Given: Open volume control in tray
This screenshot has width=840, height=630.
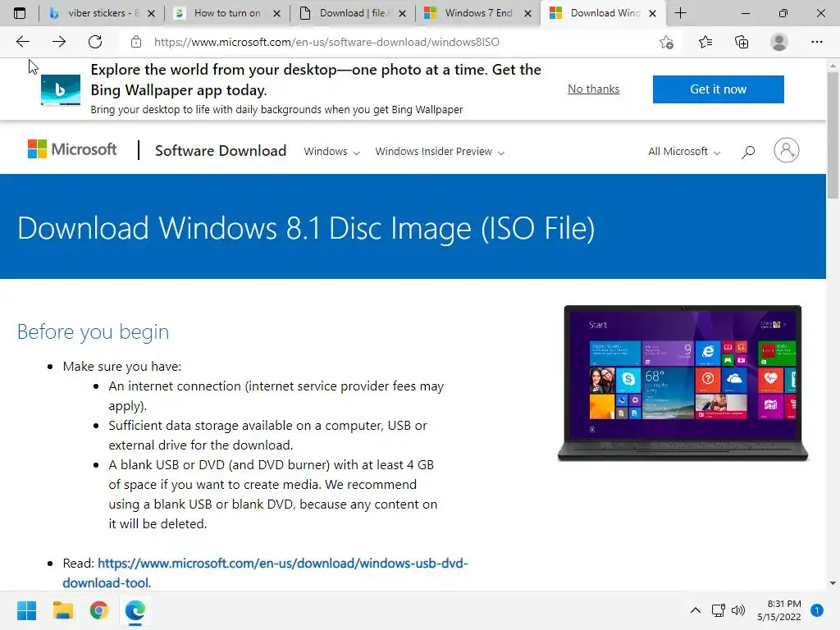Looking at the screenshot, I should [738, 610].
